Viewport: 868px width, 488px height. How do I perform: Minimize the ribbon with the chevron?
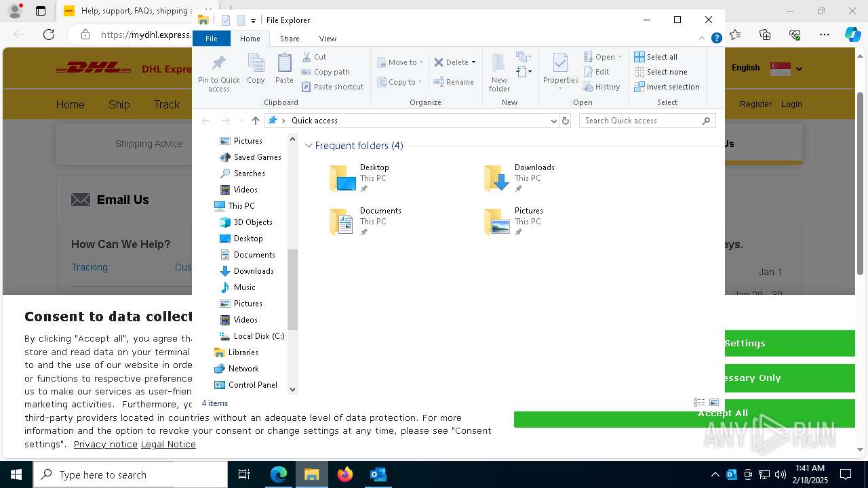click(702, 39)
